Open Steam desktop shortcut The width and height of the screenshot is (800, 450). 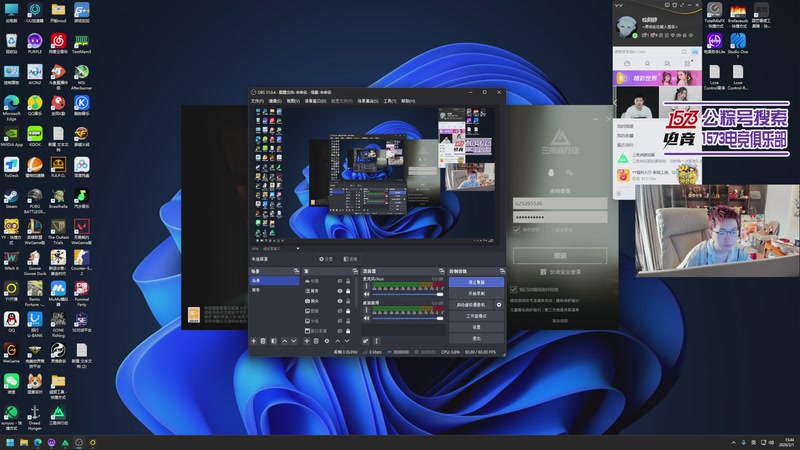point(11,198)
